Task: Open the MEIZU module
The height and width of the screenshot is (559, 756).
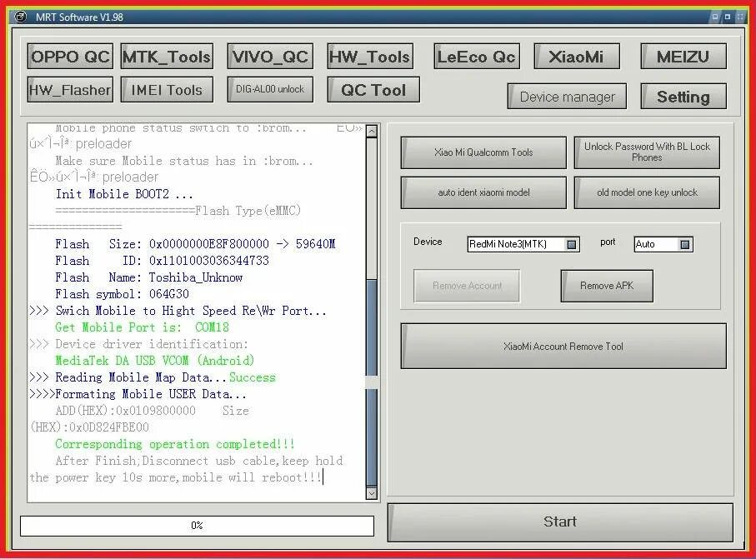Action: coord(683,57)
